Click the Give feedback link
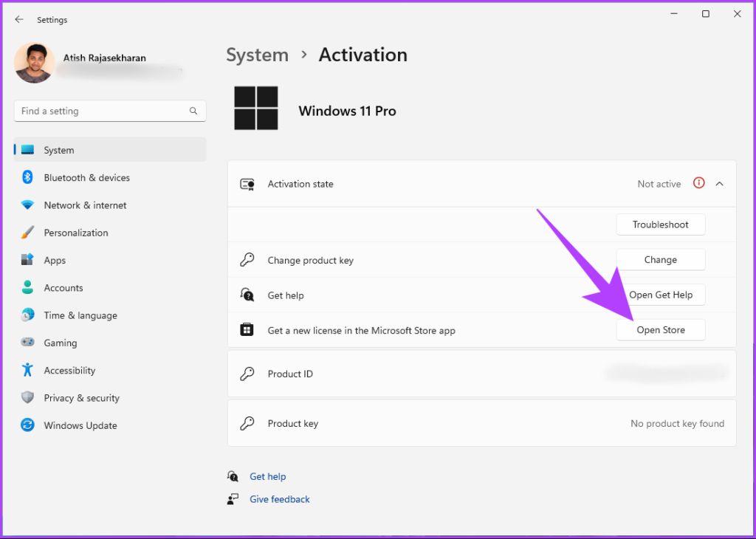The height and width of the screenshot is (539, 756). point(279,498)
